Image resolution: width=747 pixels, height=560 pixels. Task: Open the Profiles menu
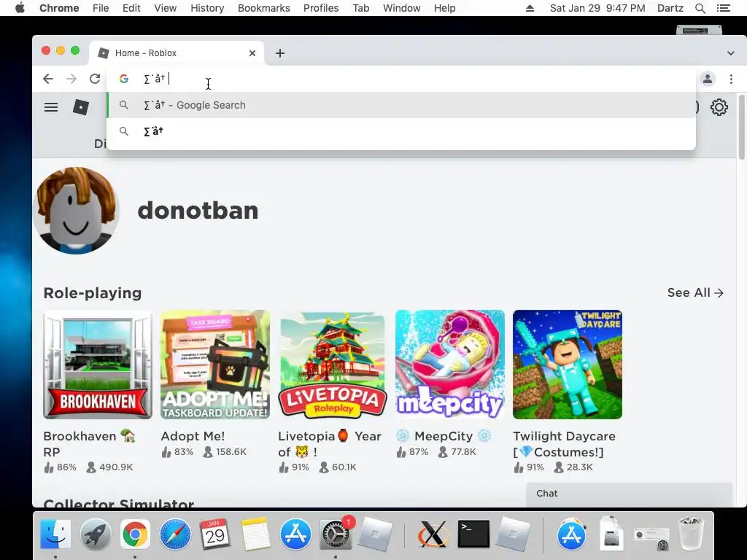click(321, 8)
